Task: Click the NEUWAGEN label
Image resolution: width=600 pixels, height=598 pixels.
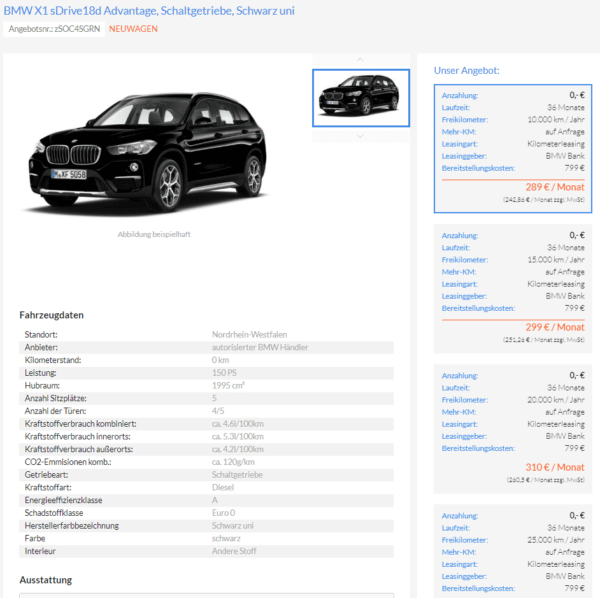Action: pyautogui.click(x=133, y=29)
